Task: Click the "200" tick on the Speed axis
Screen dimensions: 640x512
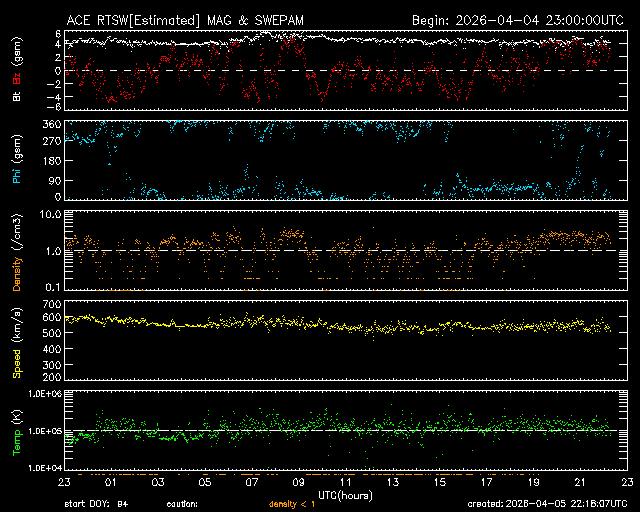Action: tap(52, 377)
